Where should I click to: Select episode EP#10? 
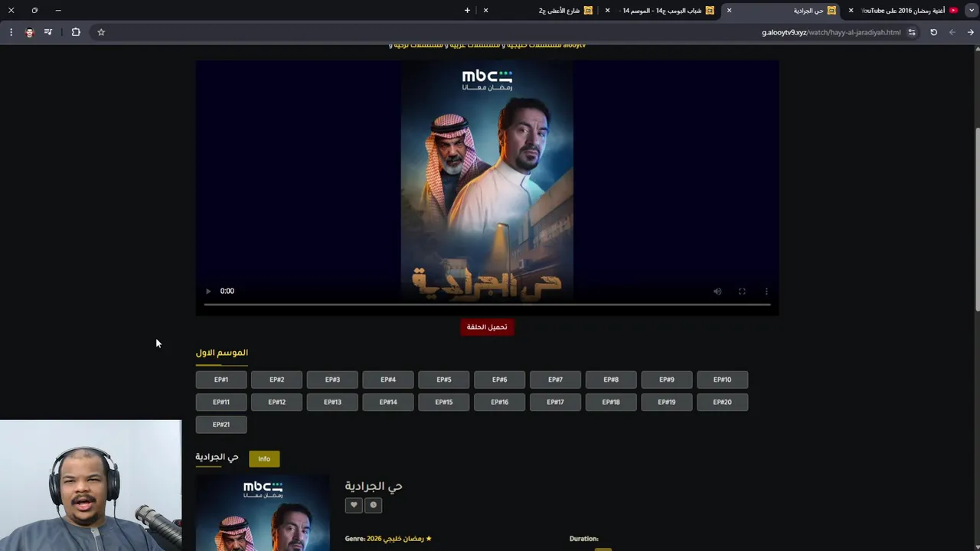(722, 380)
